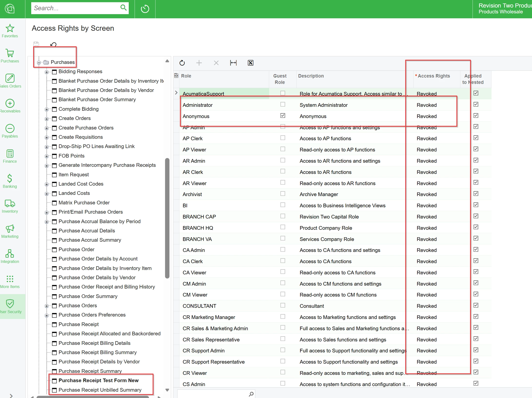Click the Export to Excel icon
The width and height of the screenshot is (532, 398).
pyautogui.click(x=250, y=63)
